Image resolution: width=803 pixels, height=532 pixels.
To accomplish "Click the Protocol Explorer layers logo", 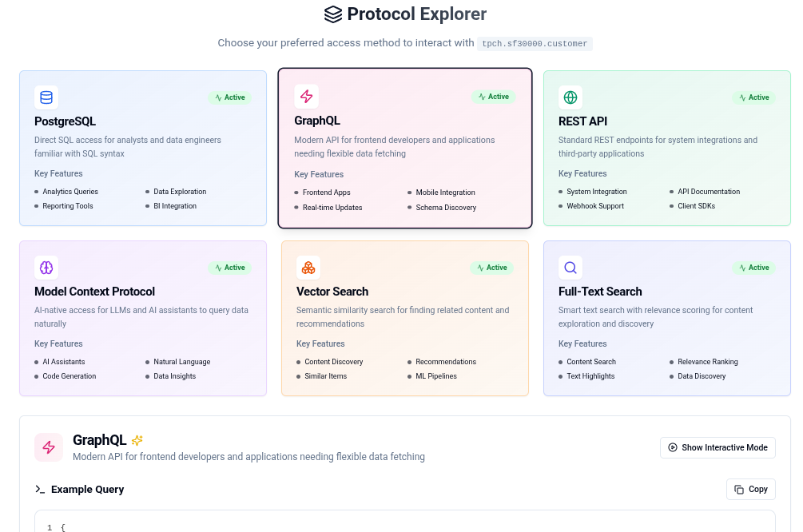I will point(332,14).
